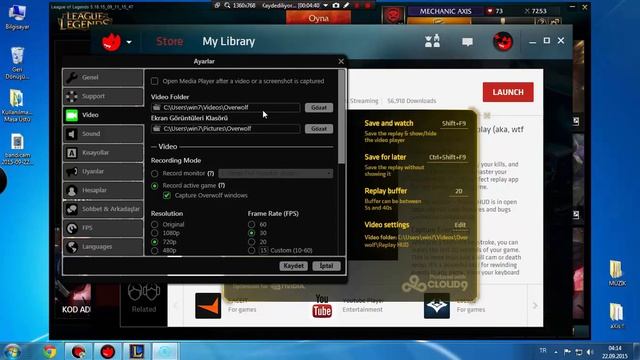Select Record monitor recording mode
The height and width of the screenshot is (360, 640).
(154, 173)
